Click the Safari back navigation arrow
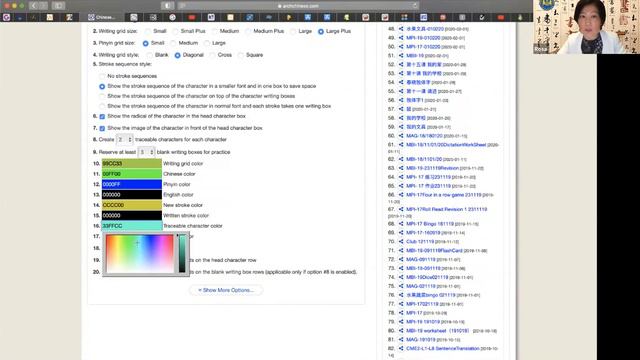640x360 pixels. (33, 6)
